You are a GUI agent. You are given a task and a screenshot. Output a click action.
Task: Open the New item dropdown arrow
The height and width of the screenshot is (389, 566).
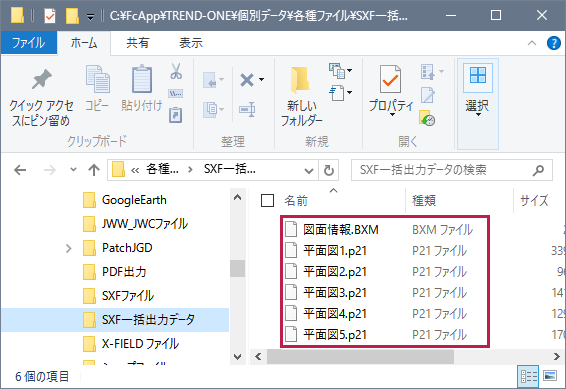pyautogui.click(x=349, y=71)
